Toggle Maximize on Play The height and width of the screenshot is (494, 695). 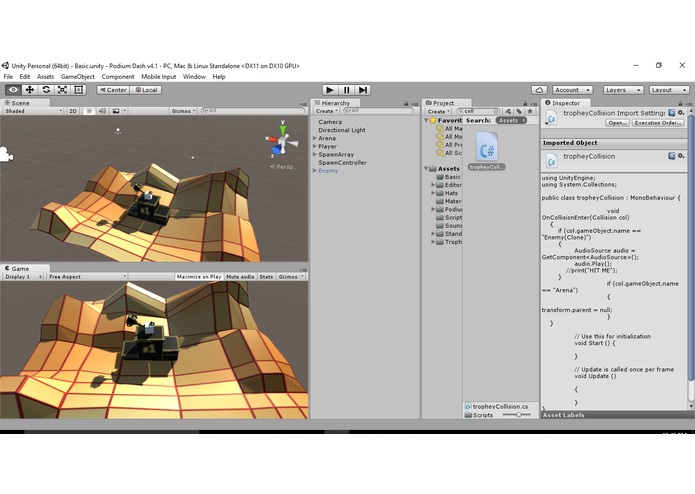199,276
